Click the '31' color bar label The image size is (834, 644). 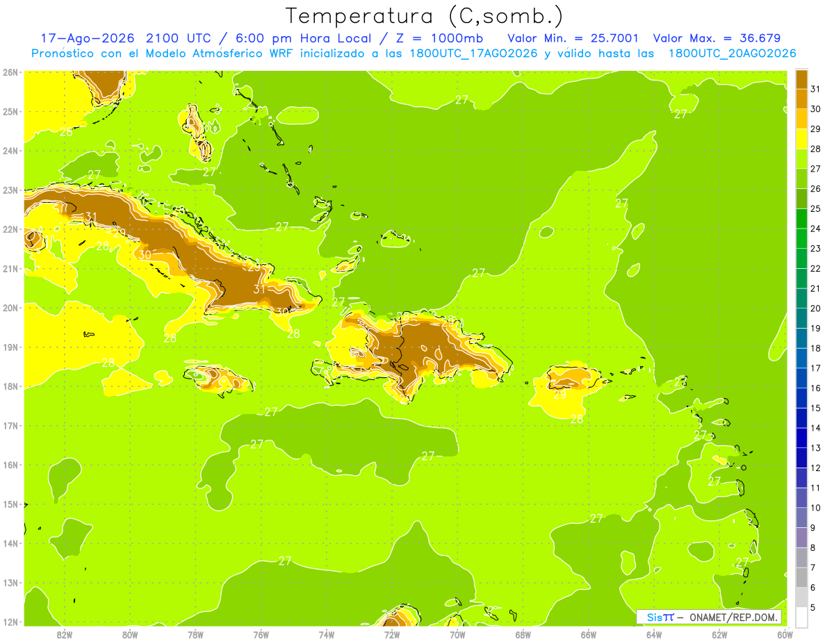click(x=816, y=88)
